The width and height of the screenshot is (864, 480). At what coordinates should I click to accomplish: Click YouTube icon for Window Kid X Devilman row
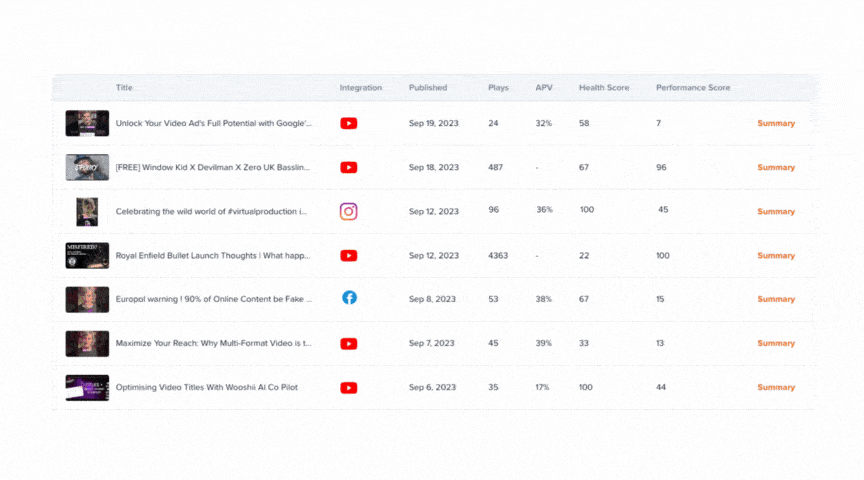(x=348, y=168)
